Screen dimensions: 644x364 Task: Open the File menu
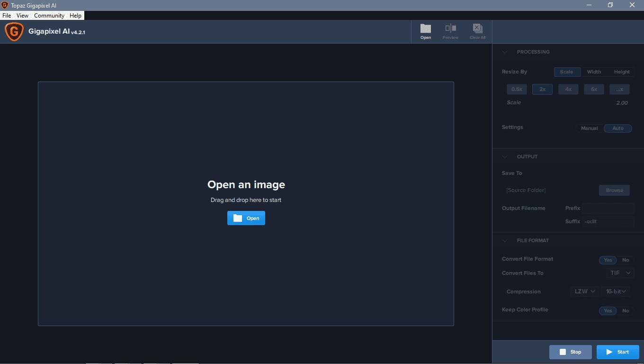pyautogui.click(x=7, y=16)
